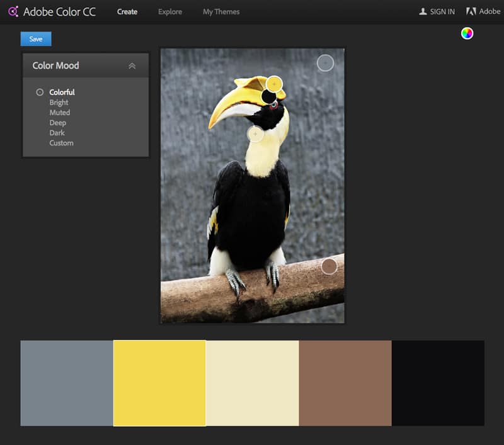Click the Adobe logo icon in header

click(471, 11)
